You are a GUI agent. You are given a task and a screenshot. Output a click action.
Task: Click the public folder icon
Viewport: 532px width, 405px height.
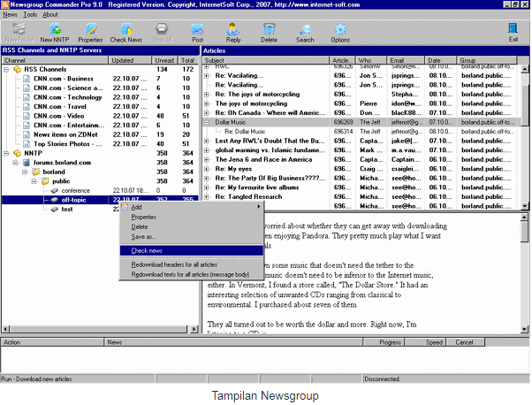tap(45, 181)
